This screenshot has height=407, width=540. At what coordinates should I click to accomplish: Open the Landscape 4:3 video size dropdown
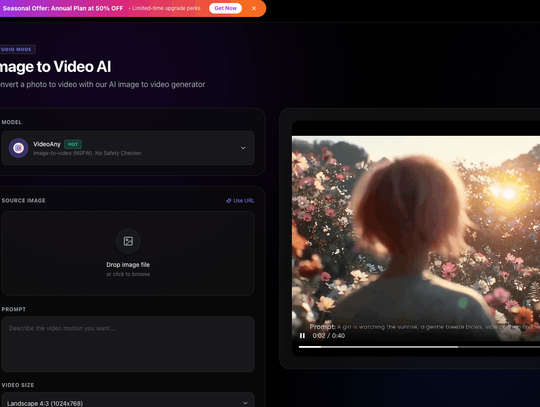pyautogui.click(x=128, y=401)
